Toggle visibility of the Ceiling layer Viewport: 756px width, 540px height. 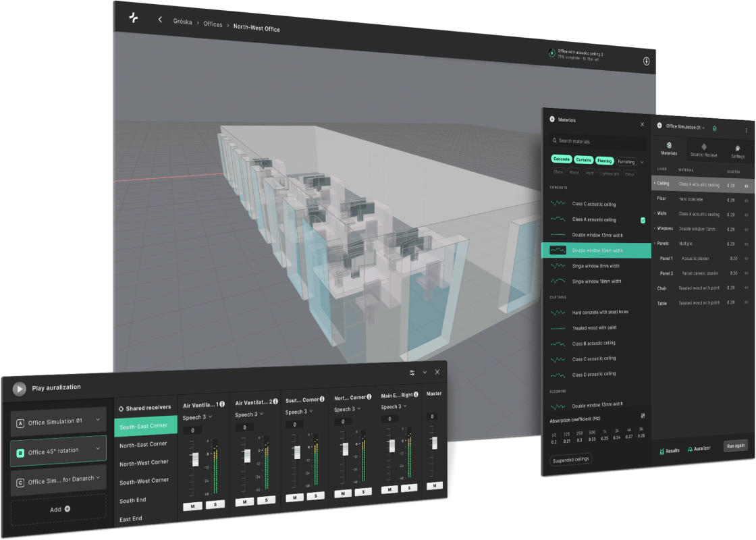747,185
